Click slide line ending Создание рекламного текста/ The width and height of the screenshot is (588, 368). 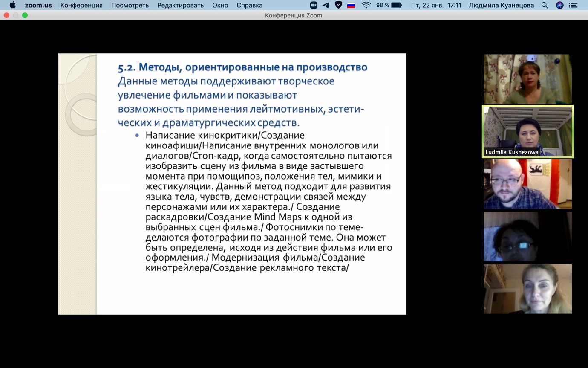click(x=247, y=268)
